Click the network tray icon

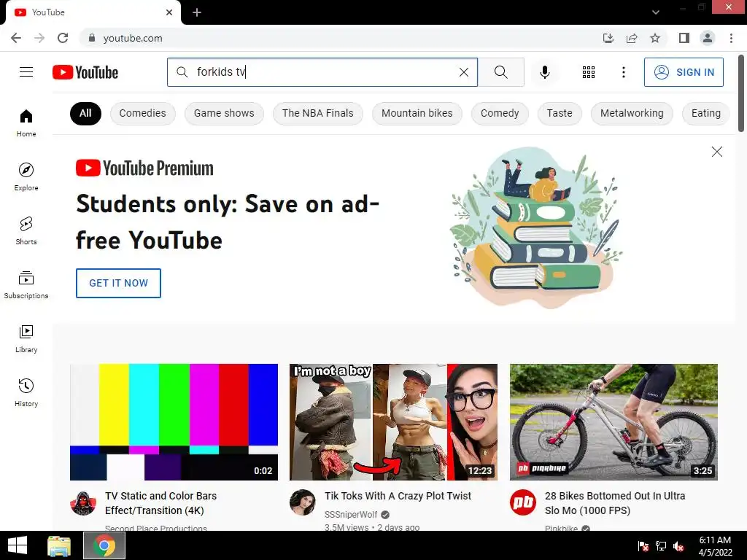tap(661, 545)
